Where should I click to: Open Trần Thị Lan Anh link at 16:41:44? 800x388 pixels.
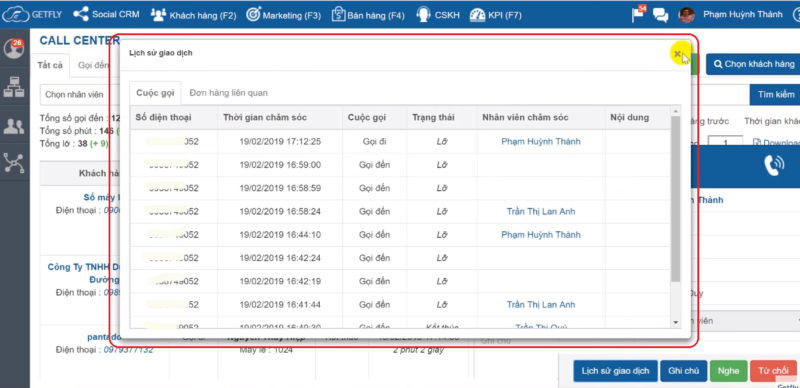[x=541, y=305]
